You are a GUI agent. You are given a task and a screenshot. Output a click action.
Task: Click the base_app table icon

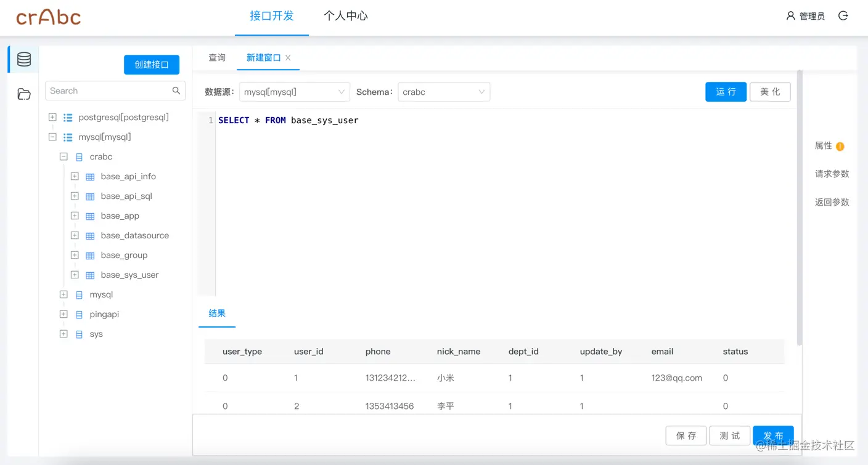(90, 216)
